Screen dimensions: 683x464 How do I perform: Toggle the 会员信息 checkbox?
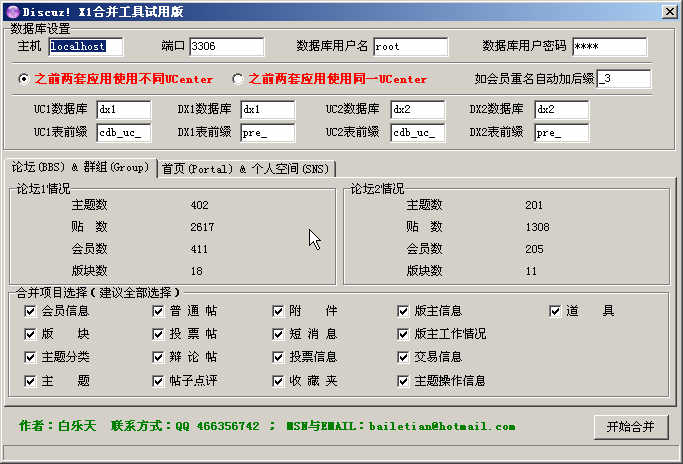[x=30, y=311]
